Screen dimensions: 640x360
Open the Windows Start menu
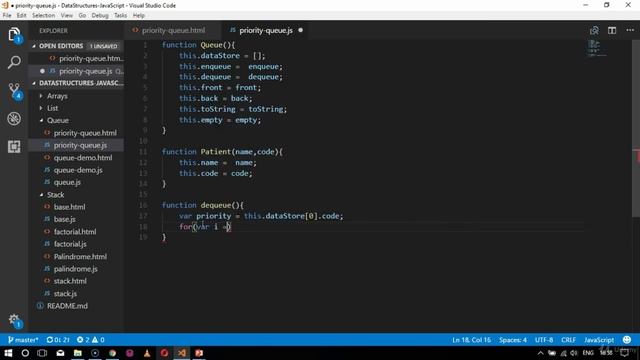click(8, 353)
